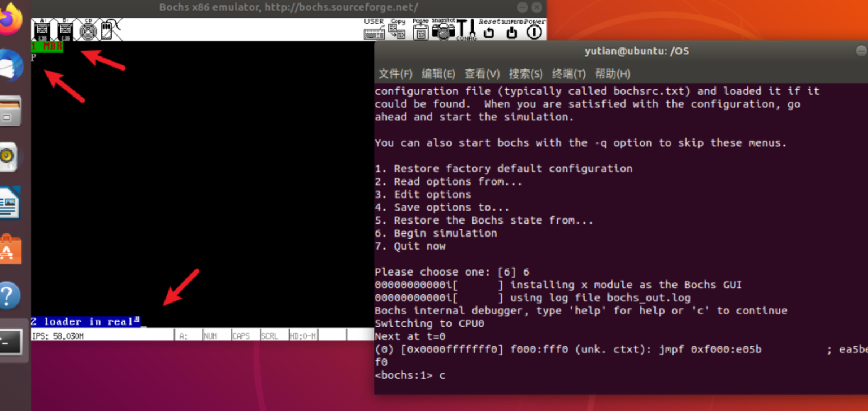
Task: Open the 编辑(E) menu in terminal
Action: 439,74
